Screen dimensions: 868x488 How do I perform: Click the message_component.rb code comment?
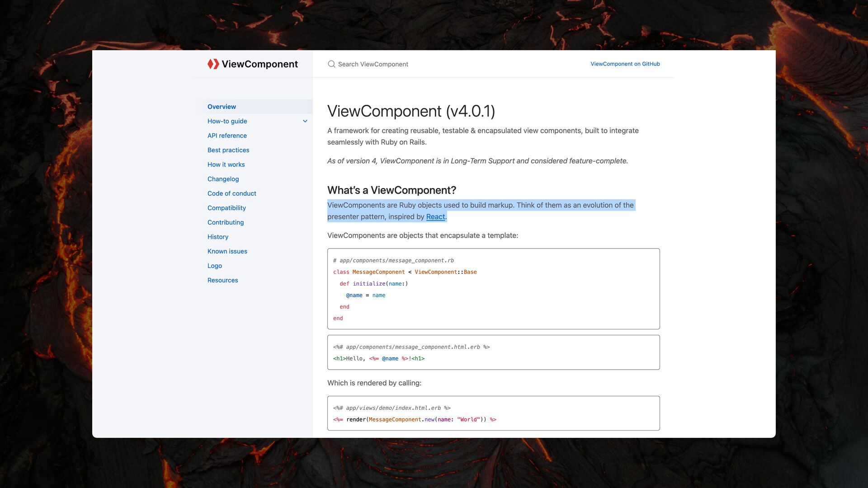[393, 260]
